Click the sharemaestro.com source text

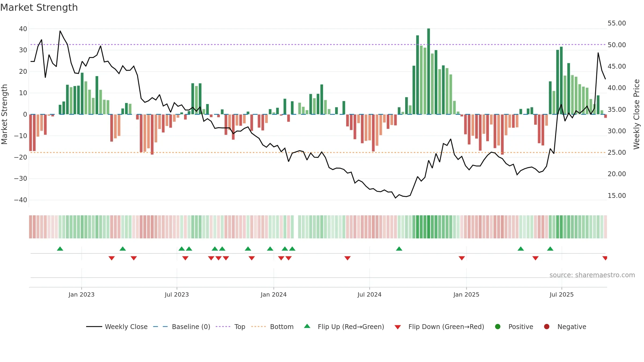coord(592,275)
